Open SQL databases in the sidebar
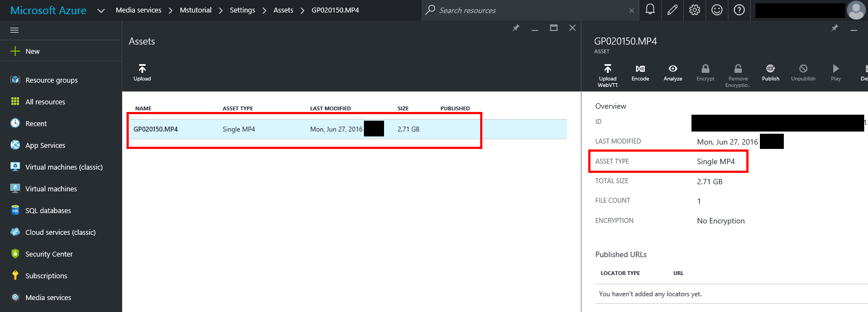The image size is (868, 312). coord(48,210)
